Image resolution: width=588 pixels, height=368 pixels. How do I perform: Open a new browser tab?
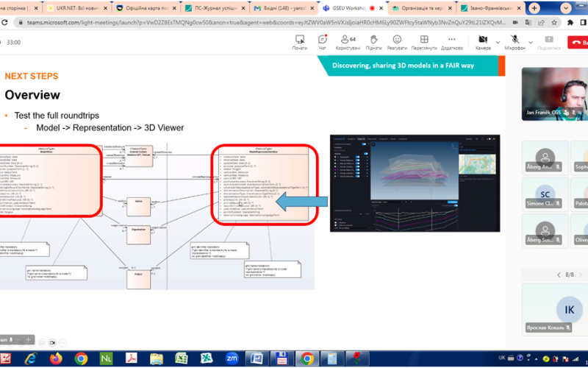534,8
